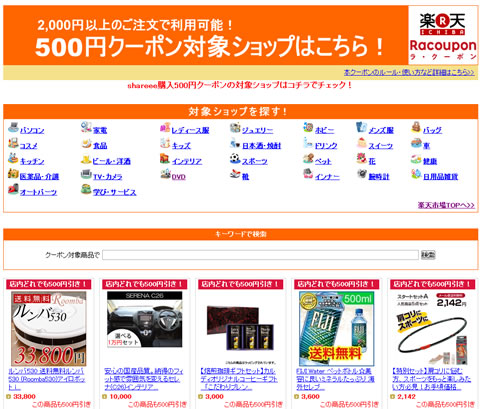Viewport: 482px width, 409px height.
Task: Open the SERENA C26 interior product thumbnail
Action: pos(145,320)
